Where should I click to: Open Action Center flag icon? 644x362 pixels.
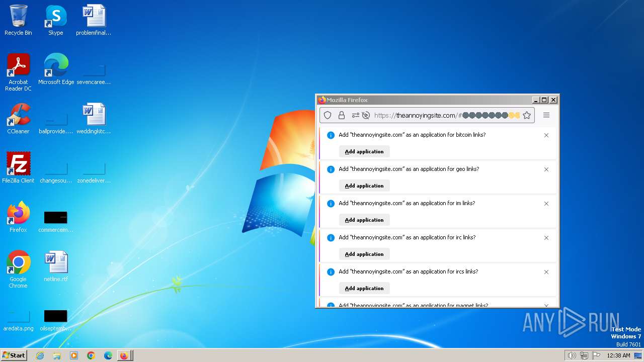coord(596,355)
